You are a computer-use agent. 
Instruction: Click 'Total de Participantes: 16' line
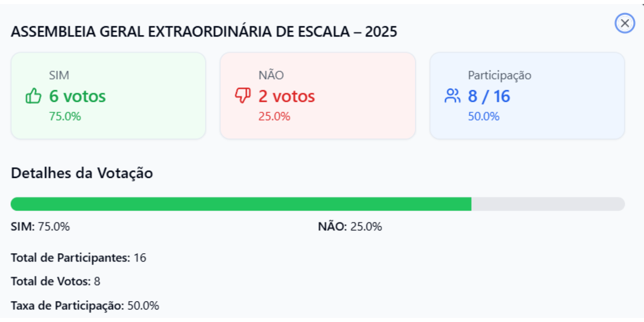click(78, 258)
